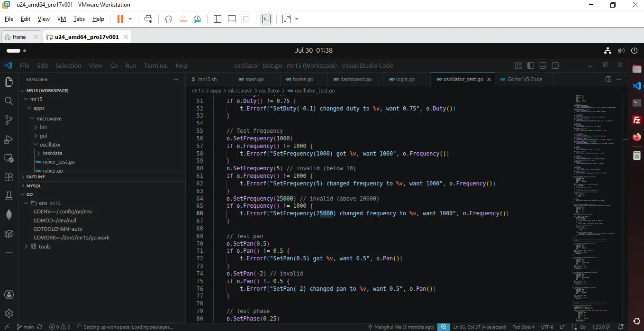Synchronize changes icon in status bar
Screen dimensions: 644x331
coord(40,327)
